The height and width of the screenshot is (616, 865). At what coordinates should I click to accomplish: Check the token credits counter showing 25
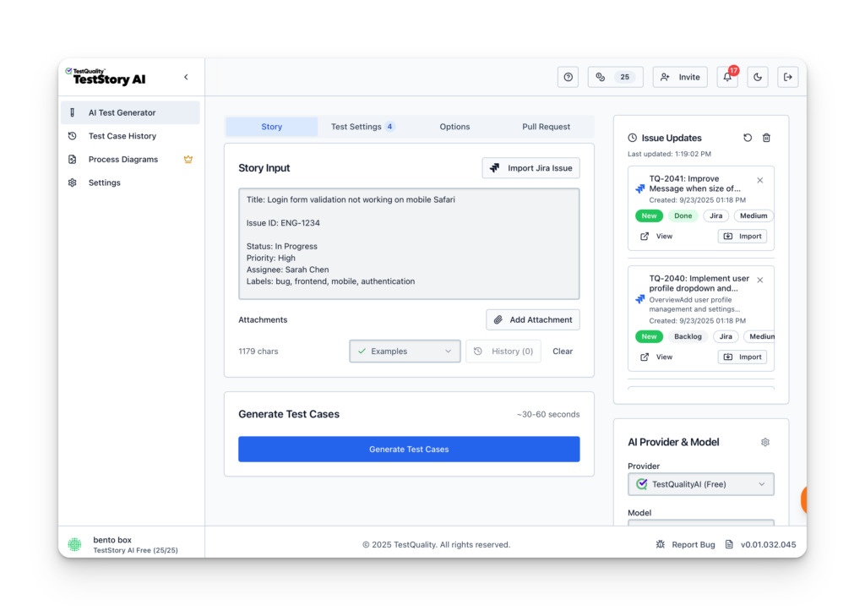[615, 77]
